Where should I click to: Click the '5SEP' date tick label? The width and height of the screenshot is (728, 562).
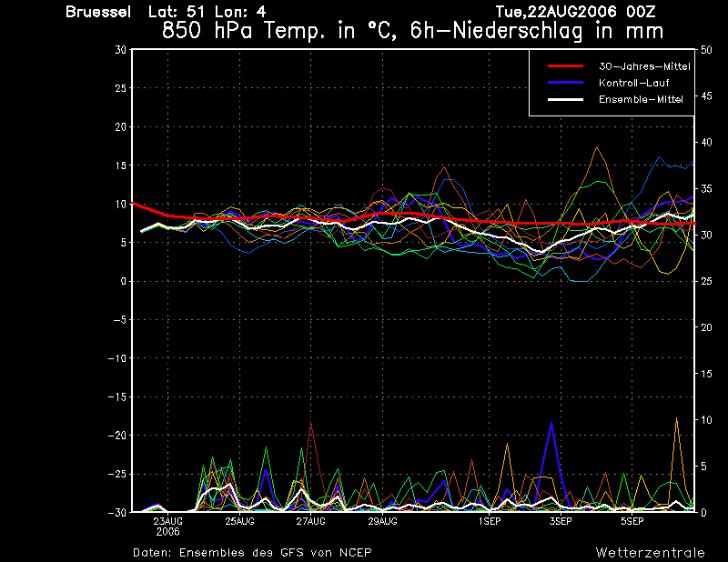coord(632,521)
